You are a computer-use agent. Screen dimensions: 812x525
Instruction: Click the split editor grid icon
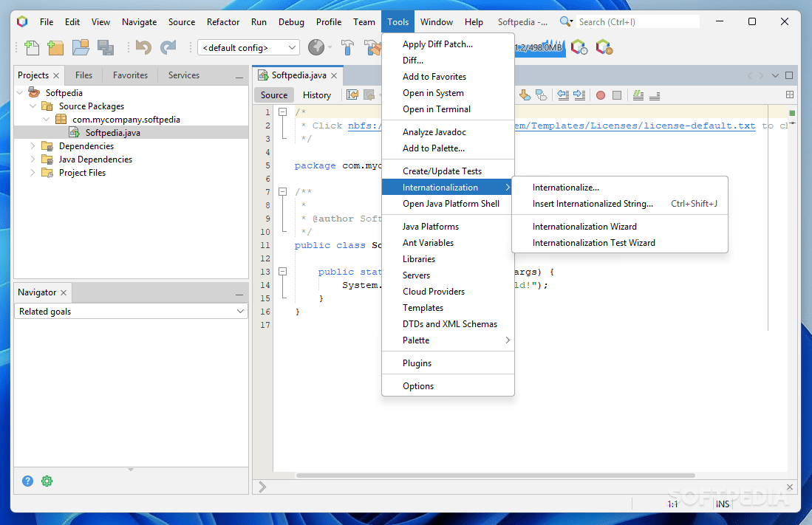coord(790,95)
